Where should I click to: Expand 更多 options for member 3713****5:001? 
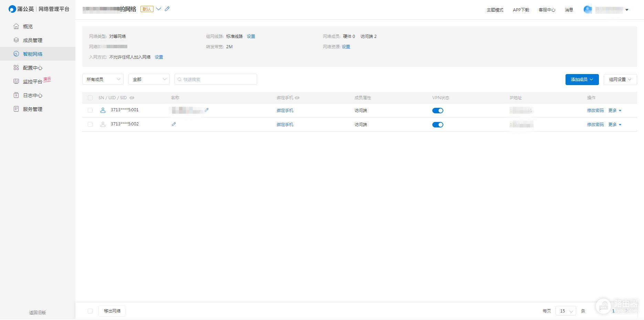[x=615, y=111]
